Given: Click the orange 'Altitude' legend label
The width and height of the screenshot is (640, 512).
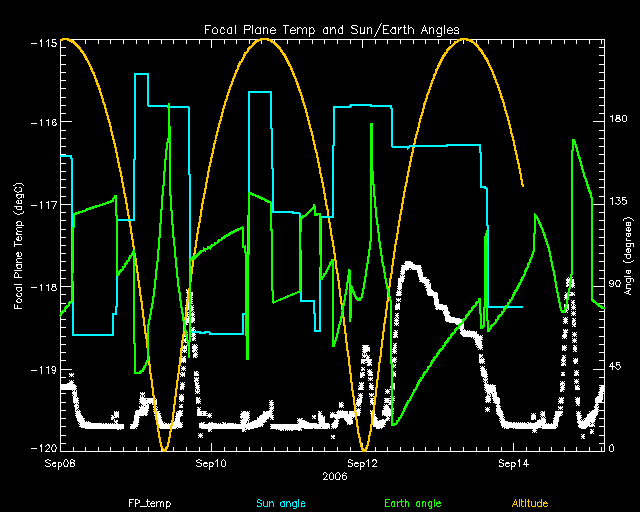Looking at the screenshot, I should pyautogui.click(x=533, y=502).
